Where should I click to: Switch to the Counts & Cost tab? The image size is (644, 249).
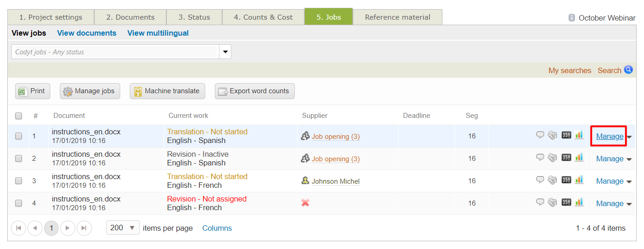(263, 17)
